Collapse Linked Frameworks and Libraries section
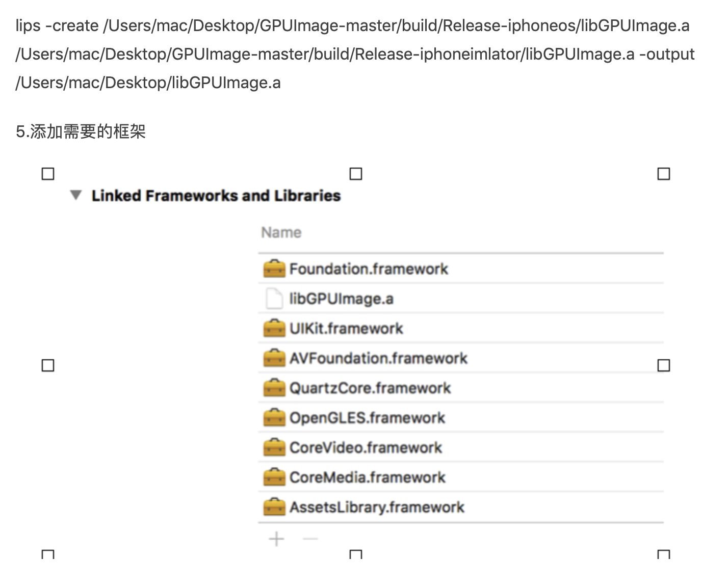Screen dimensions: 728x586 [76, 195]
